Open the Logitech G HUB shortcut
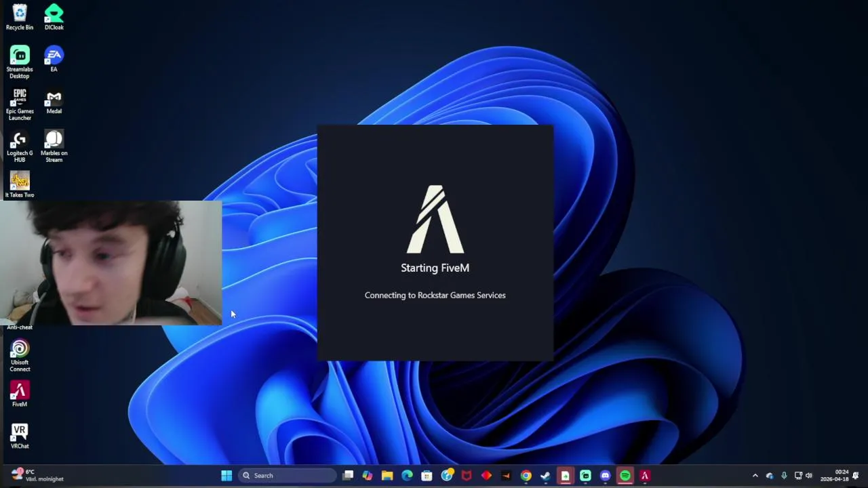The height and width of the screenshot is (488, 868). pyautogui.click(x=20, y=146)
